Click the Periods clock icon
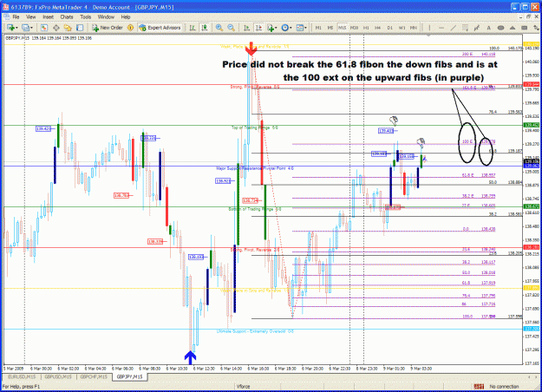 point(284,28)
